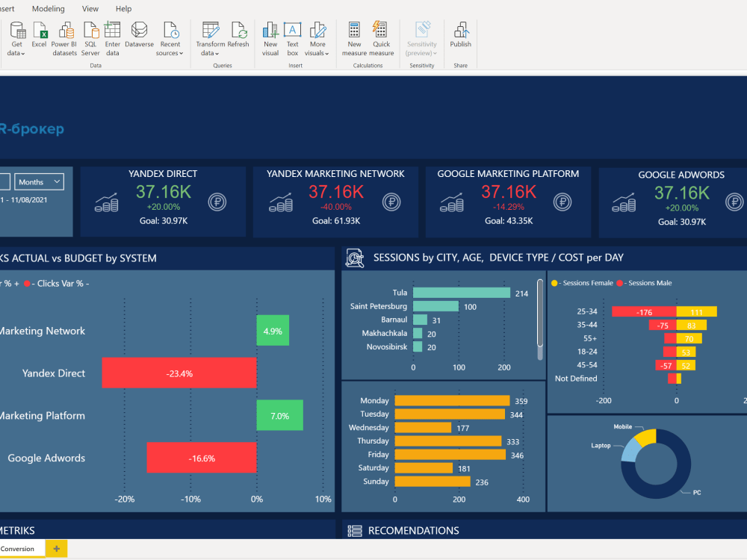Click the Goal: 61.93K text

336,221
